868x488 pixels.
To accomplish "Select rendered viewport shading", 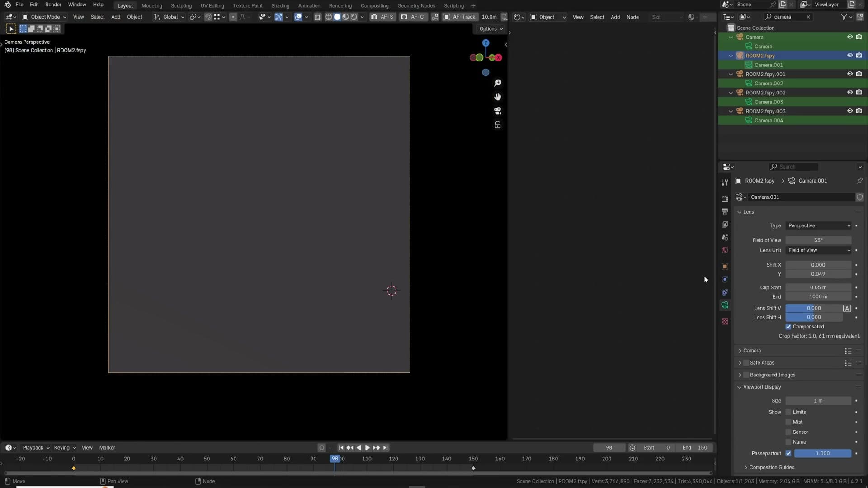I will [x=354, y=17].
